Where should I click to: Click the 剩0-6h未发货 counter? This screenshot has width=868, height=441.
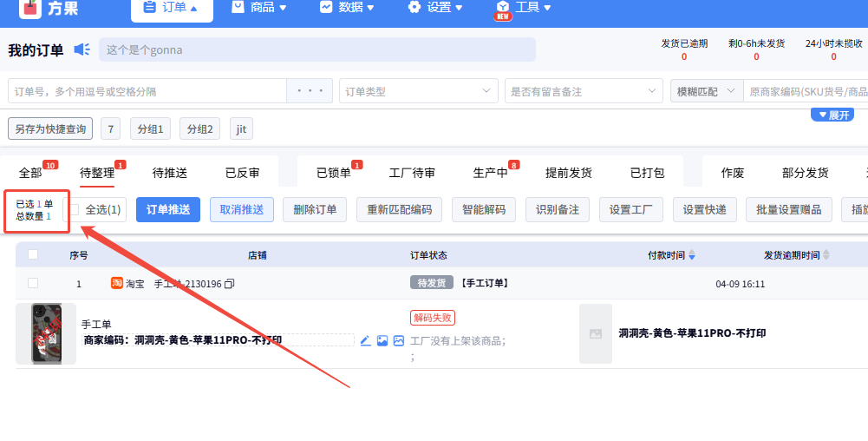[756, 49]
